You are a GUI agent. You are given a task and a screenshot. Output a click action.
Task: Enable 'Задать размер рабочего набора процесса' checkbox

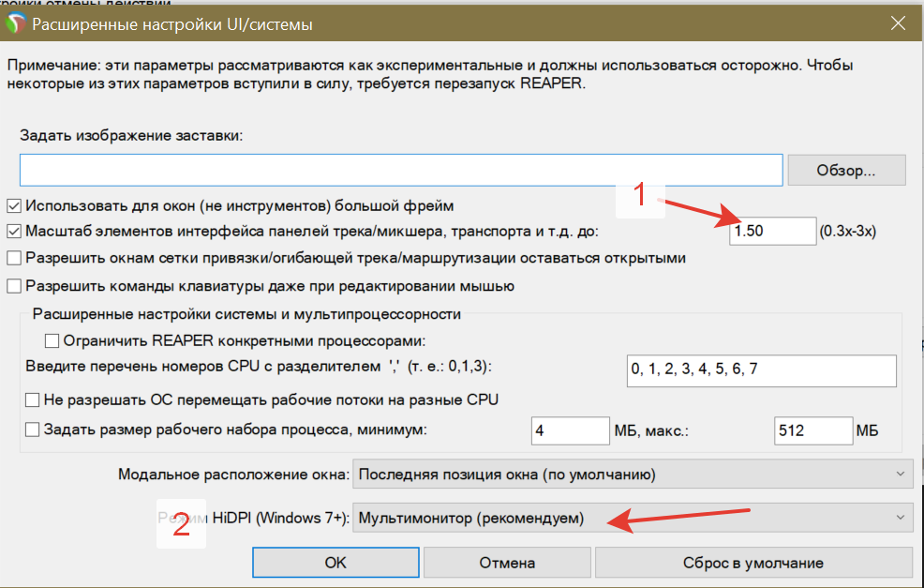click(x=33, y=430)
